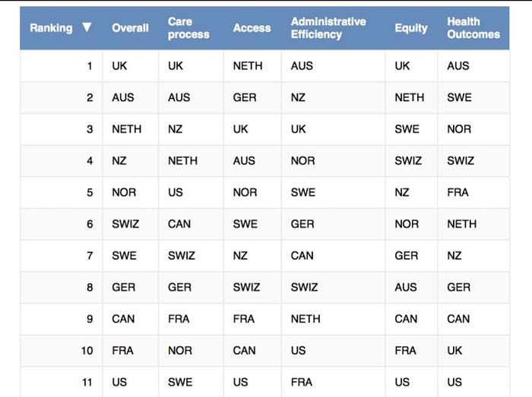
Task: Click ranking number 11 cell
Action: 87,382
